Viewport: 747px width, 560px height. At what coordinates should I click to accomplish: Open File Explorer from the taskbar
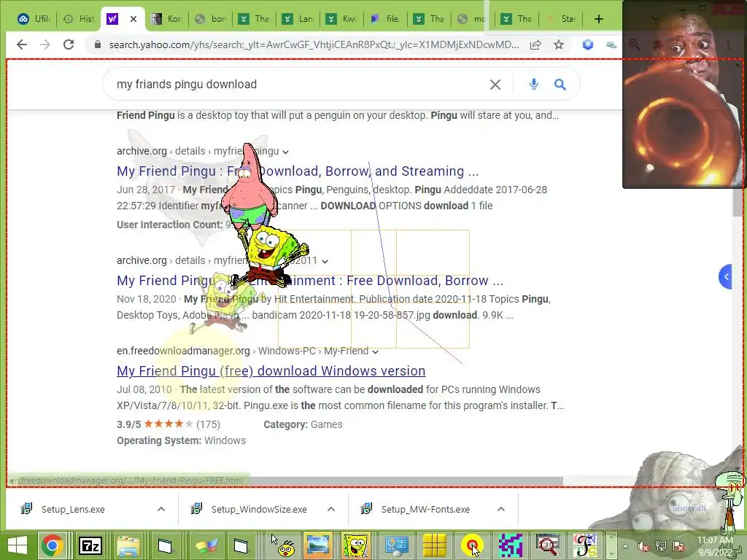128,545
